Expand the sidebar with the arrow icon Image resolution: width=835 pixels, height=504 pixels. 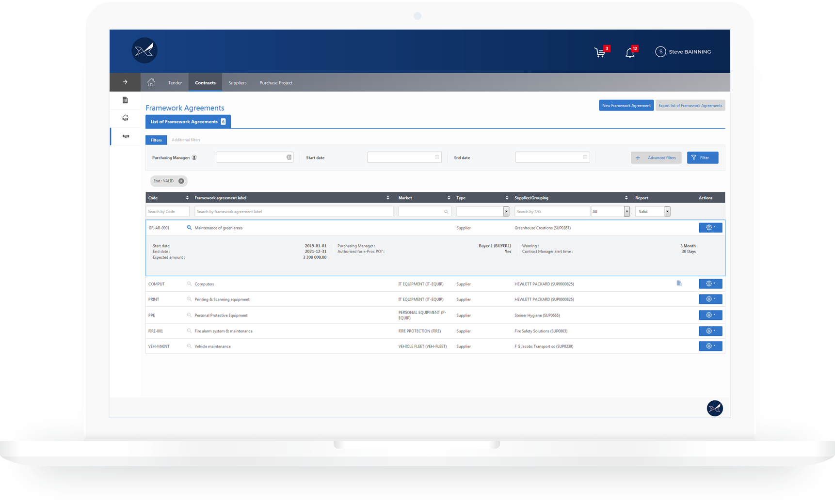coord(125,82)
